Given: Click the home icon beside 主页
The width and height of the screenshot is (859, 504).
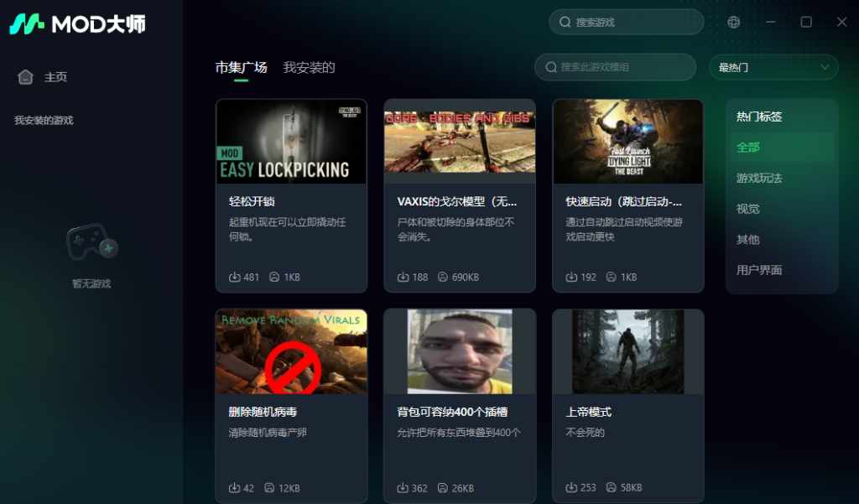Looking at the screenshot, I should pyautogui.click(x=25, y=76).
